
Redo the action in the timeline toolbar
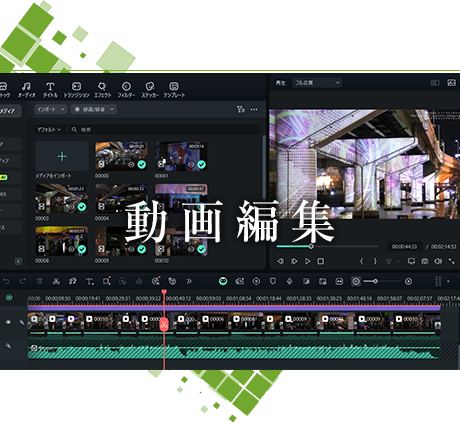tap(23, 281)
